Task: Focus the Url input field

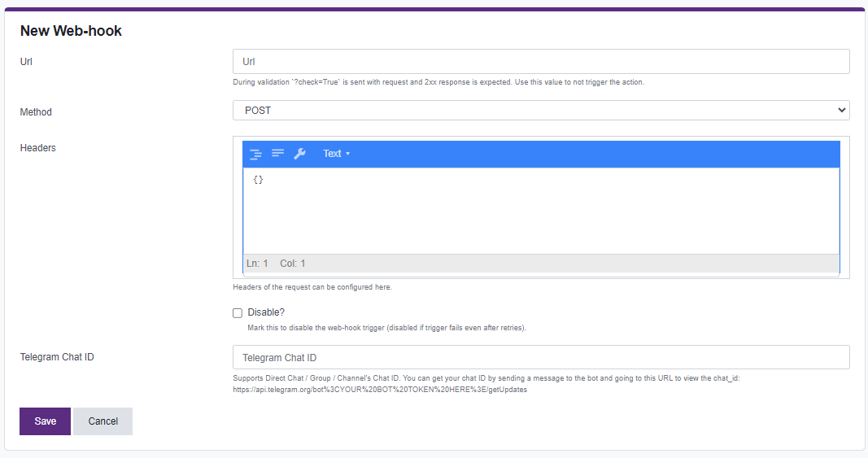Action: click(x=541, y=62)
